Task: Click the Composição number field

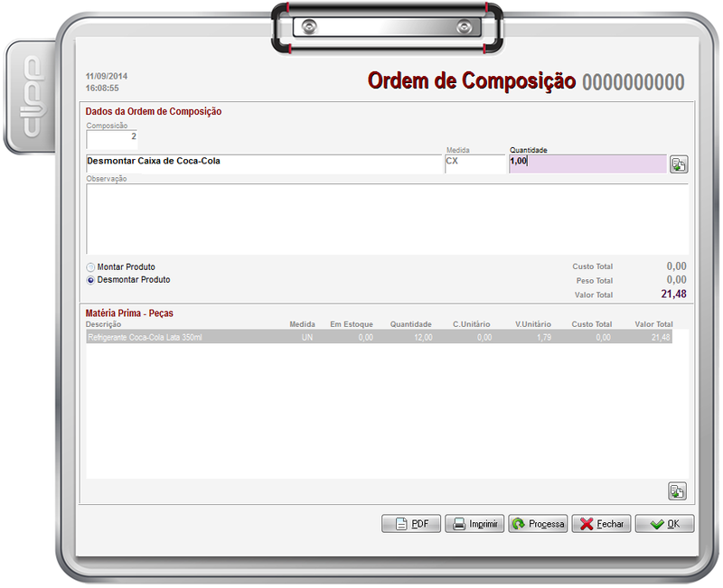Action: click(x=112, y=138)
